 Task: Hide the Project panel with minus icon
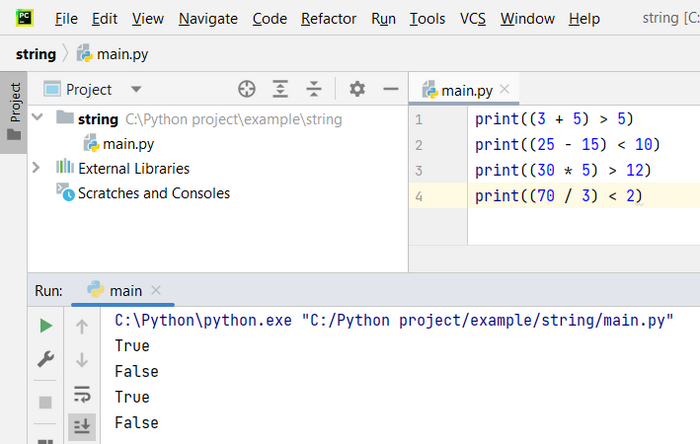click(390, 89)
